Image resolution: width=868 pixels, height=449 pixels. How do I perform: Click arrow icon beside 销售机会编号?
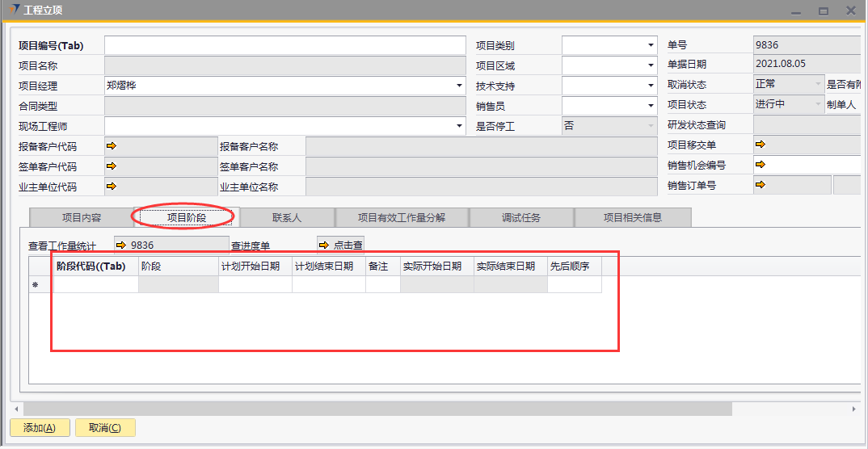[761, 165]
